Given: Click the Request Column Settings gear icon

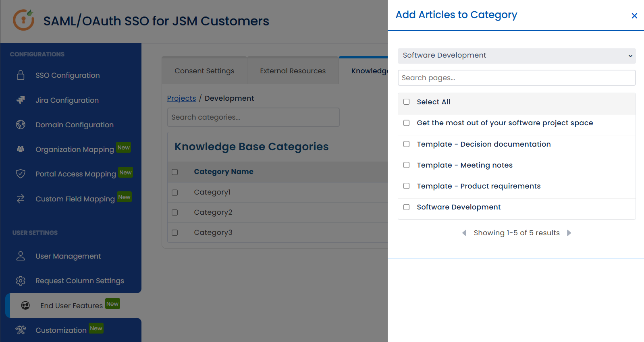Looking at the screenshot, I should (x=21, y=281).
